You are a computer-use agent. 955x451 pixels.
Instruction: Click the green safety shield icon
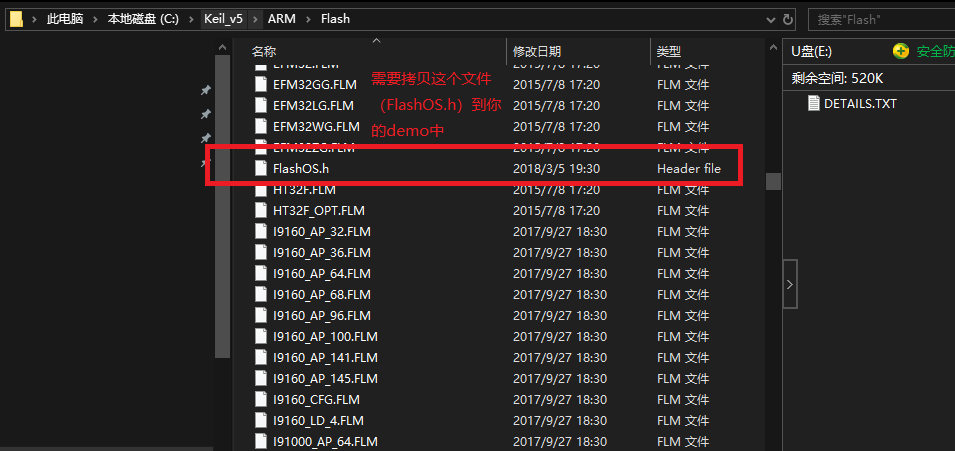coord(901,51)
